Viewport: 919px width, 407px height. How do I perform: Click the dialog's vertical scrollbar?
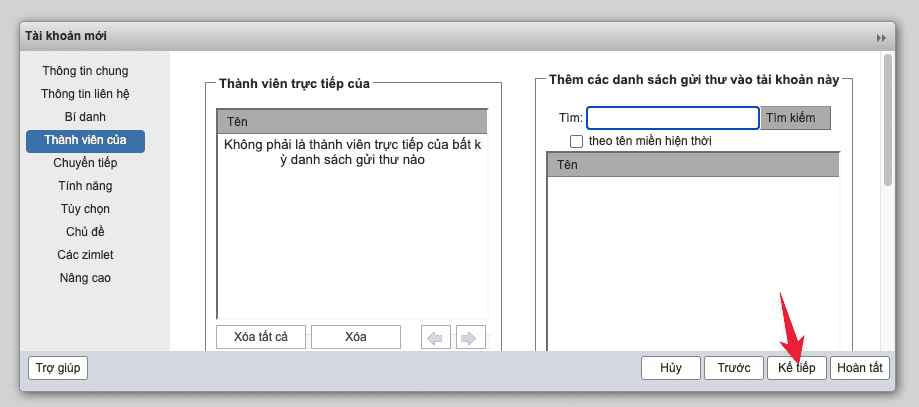click(887, 120)
